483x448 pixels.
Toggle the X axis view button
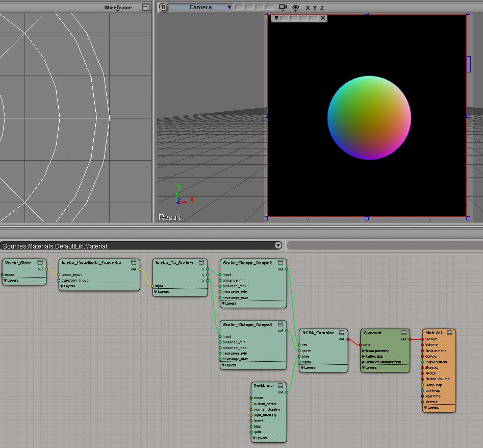308,8
